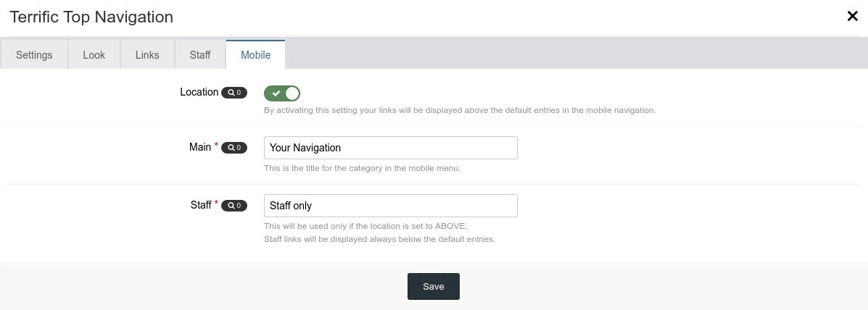Click the search badge beside Location
Screen dimensions: 868x310
click(x=234, y=93)
